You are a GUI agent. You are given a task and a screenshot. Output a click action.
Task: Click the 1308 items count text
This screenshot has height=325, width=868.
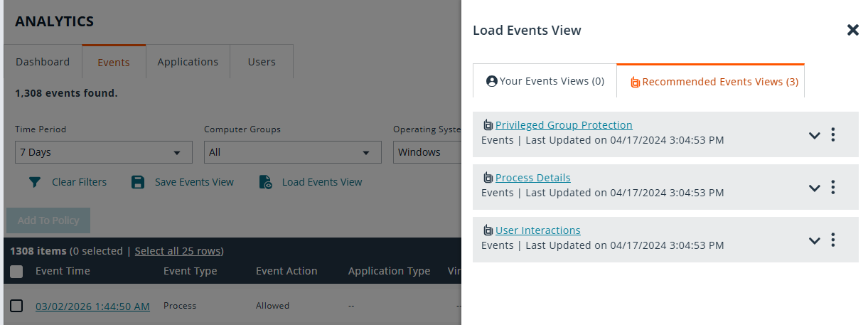point(38,251)
